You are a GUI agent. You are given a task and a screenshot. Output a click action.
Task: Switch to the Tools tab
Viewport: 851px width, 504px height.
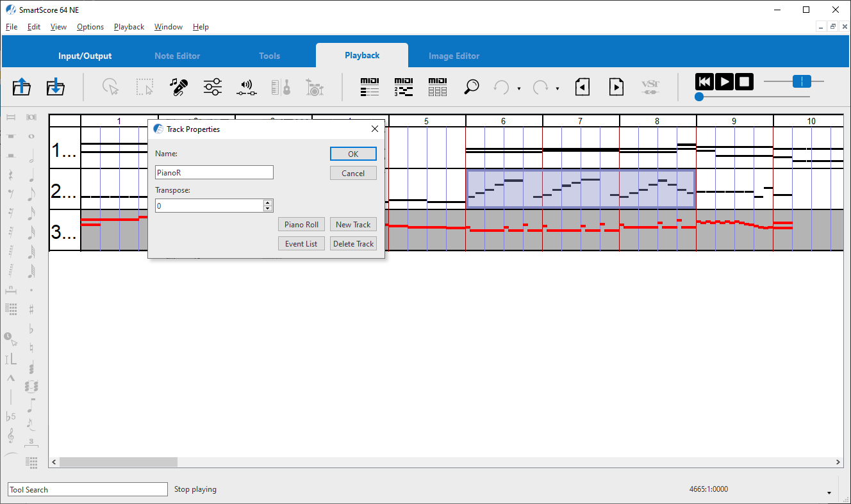[x=270, y=56]
